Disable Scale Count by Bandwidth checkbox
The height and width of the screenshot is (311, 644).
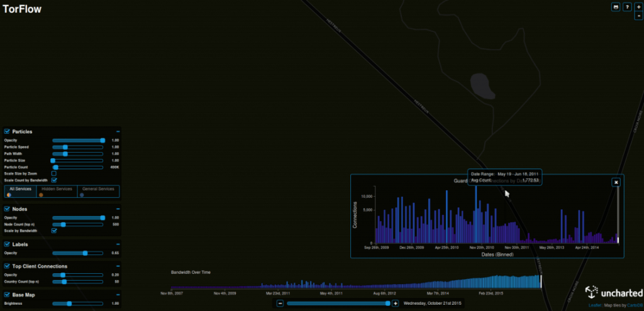click(x=54, y=180)
